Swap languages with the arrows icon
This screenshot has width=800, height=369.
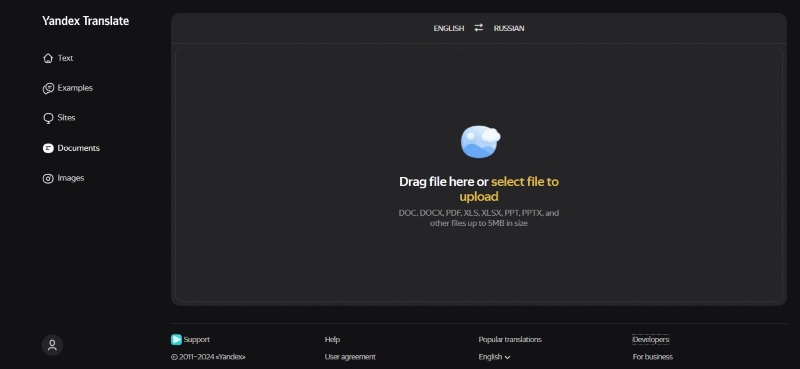479,28
